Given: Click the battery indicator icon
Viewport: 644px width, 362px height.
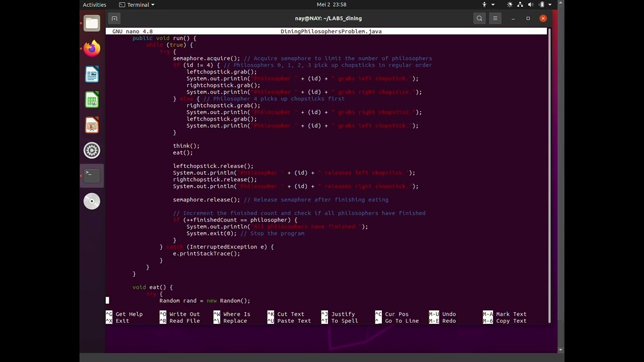Looking at the screenshot, I should click(541, 5).
